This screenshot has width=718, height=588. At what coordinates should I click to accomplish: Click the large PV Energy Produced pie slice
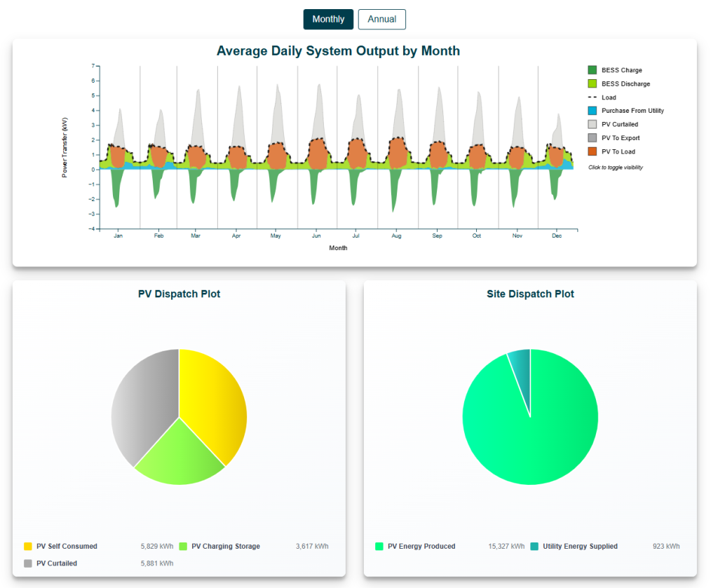533,435
